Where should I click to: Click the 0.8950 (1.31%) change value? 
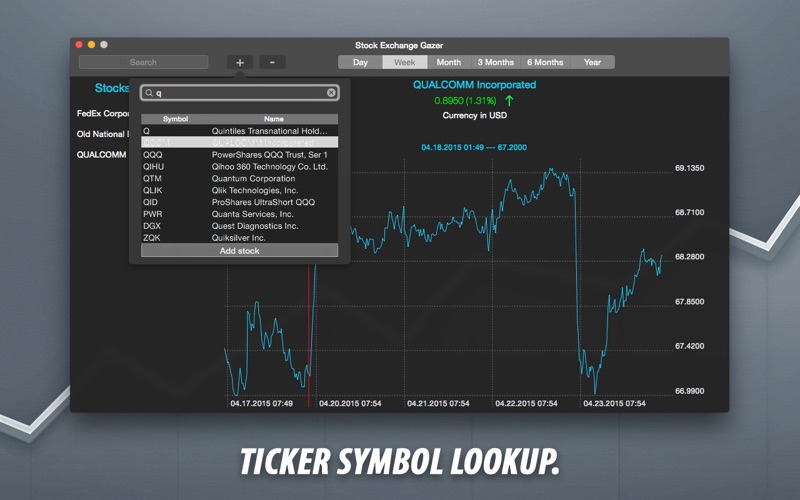[465, 101]
